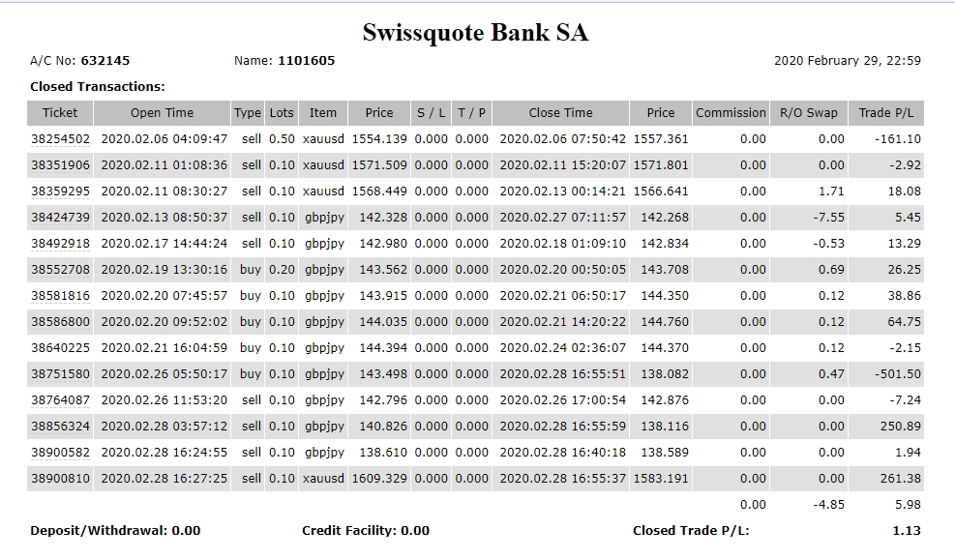The height and width of the screenshot is (560, 955).
Task: Select ticket 38900810
Action: [x=60, y=479]
